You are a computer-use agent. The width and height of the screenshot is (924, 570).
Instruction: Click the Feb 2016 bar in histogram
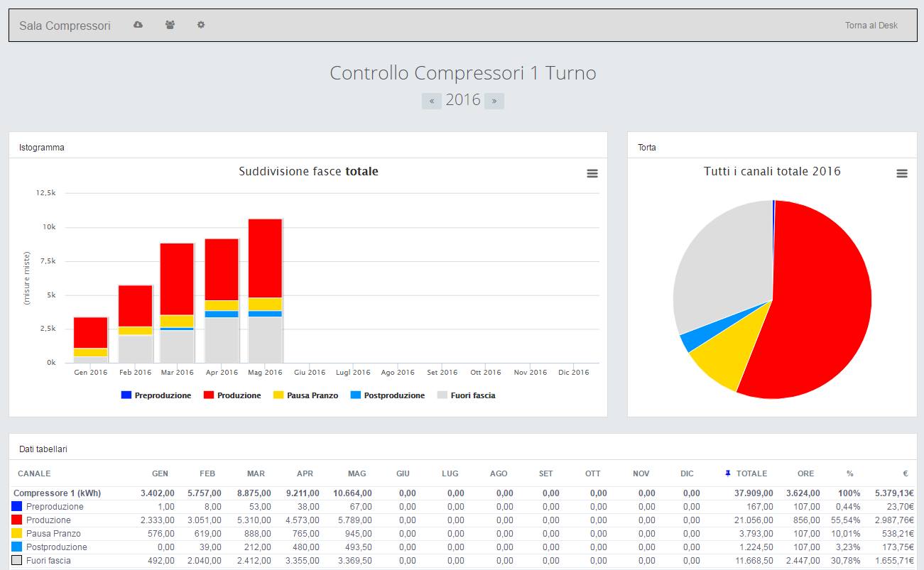tap(135, 324)
